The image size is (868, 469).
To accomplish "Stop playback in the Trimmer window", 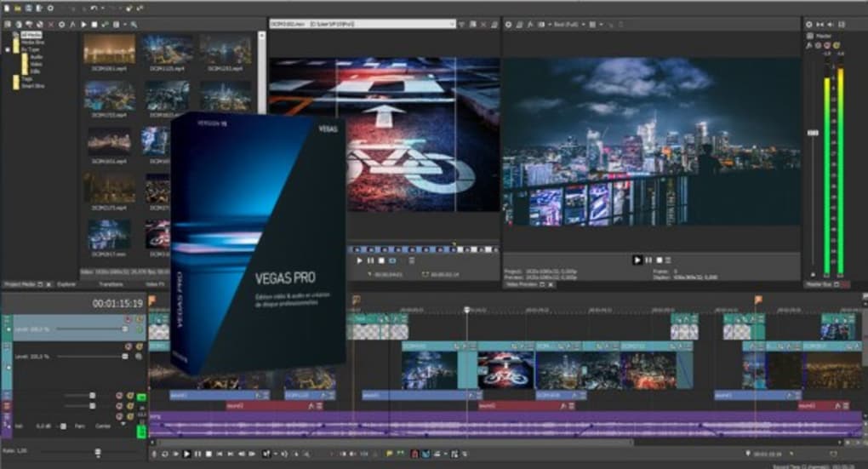I will [381, 260].
